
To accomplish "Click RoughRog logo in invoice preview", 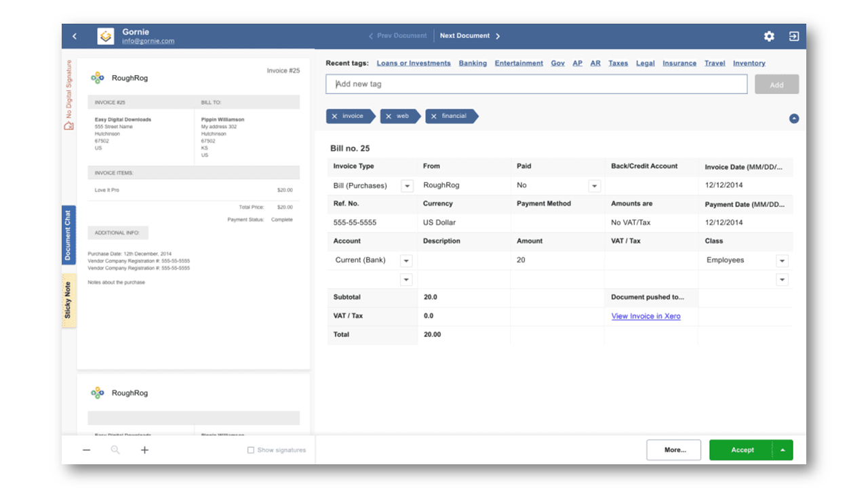I will click(98, 78).
